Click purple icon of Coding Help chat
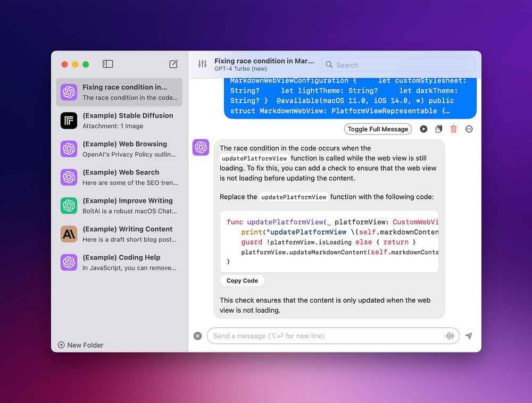The width and height of the screenshot is (532, 403). pyautogui.click(x=69, y=262)
